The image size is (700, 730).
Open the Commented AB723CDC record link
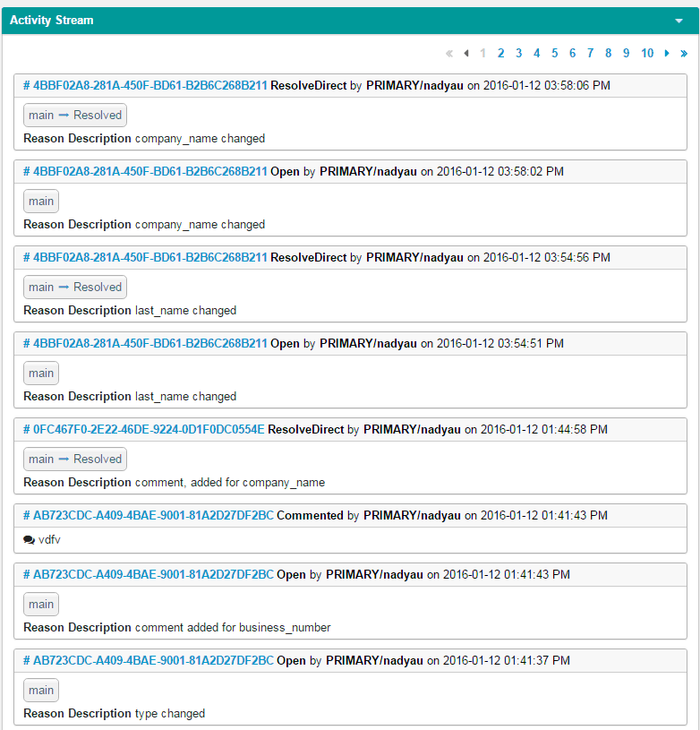[x=148, y=516]
